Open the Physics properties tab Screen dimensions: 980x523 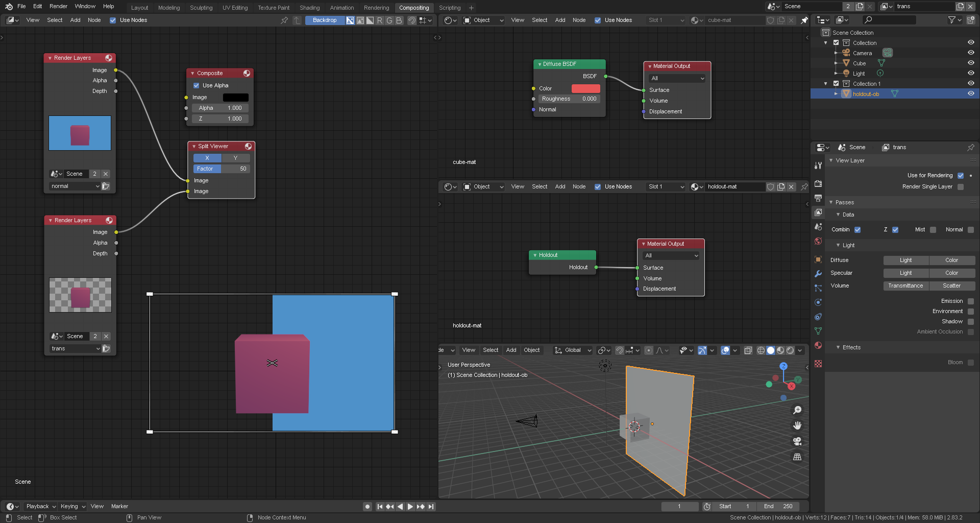[818, 302]
